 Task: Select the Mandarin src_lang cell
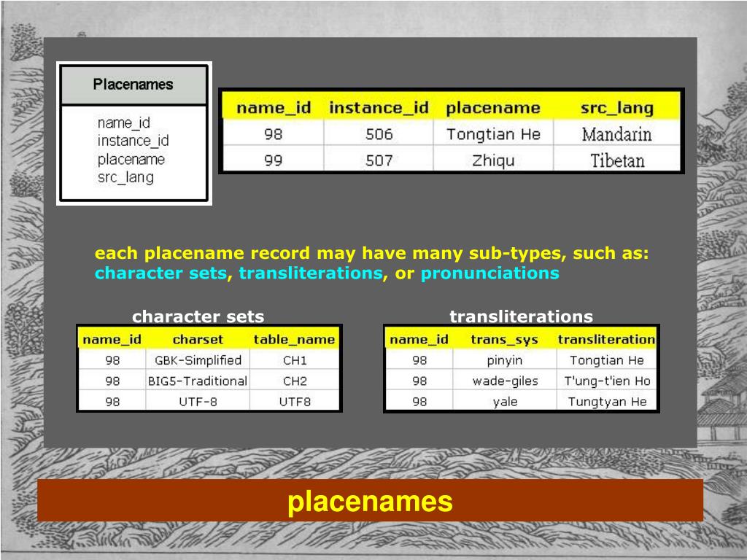click(x=617, y=134)
